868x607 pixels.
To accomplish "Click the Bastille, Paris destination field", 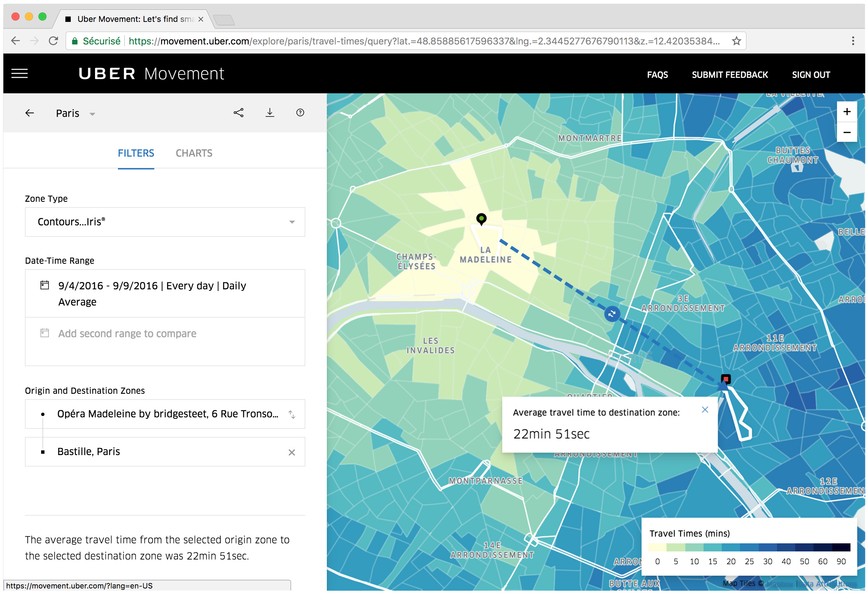I will pos(165,452).
